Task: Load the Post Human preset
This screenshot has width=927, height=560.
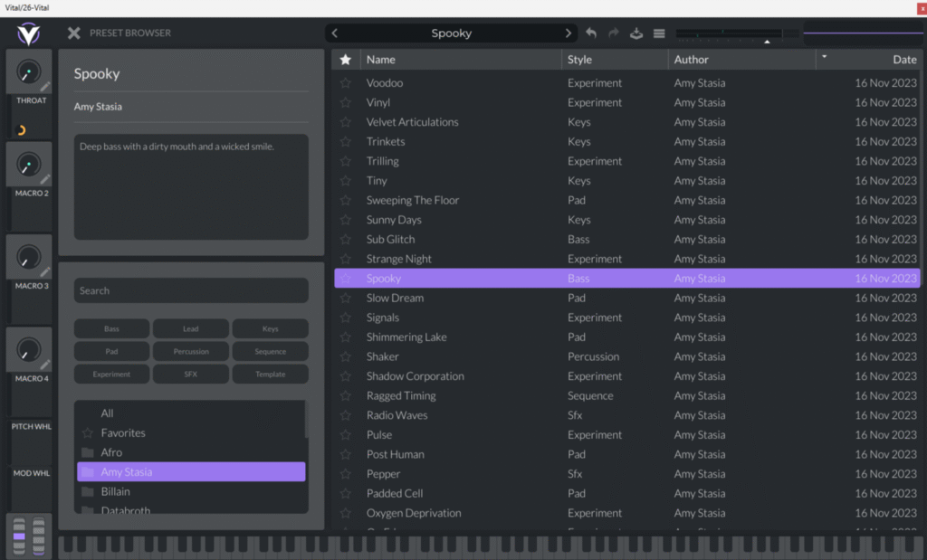Action: pos(626,454)
